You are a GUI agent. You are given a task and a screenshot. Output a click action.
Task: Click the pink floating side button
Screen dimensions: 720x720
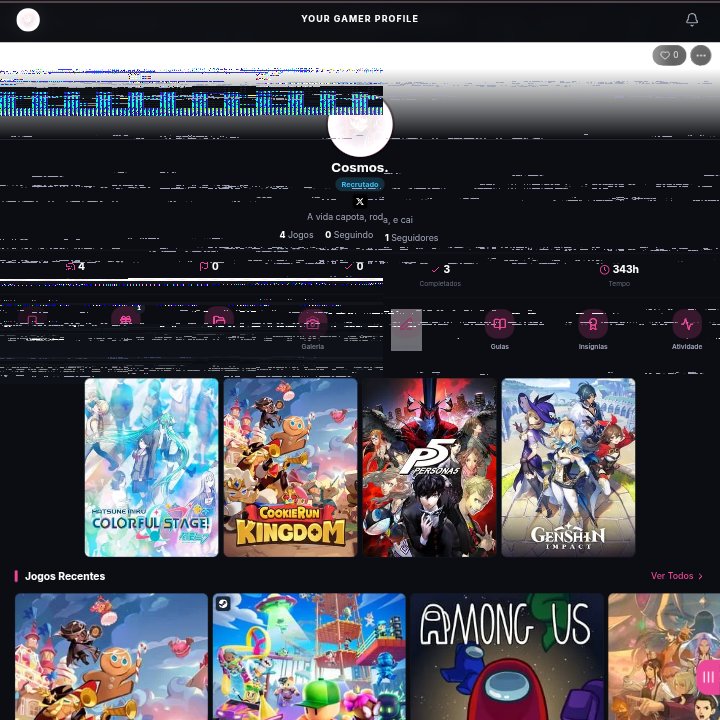pos(708,677)
